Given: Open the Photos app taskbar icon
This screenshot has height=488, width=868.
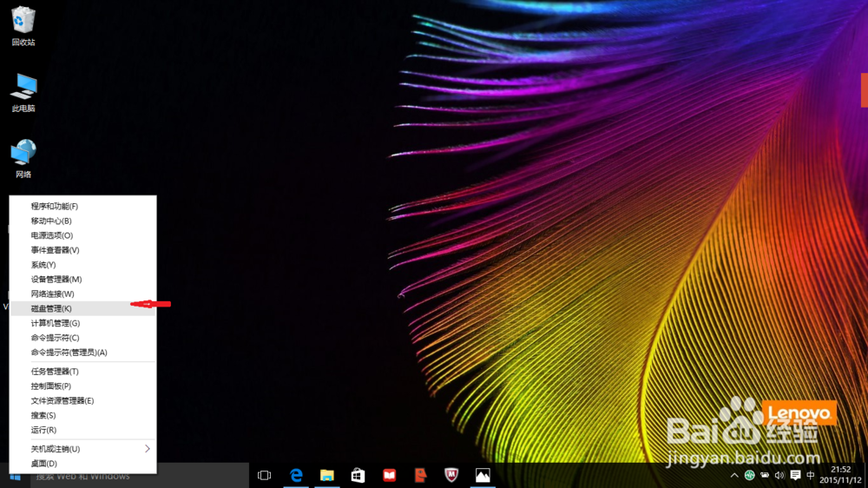Looking at the screenshot, I should point(483,475).
